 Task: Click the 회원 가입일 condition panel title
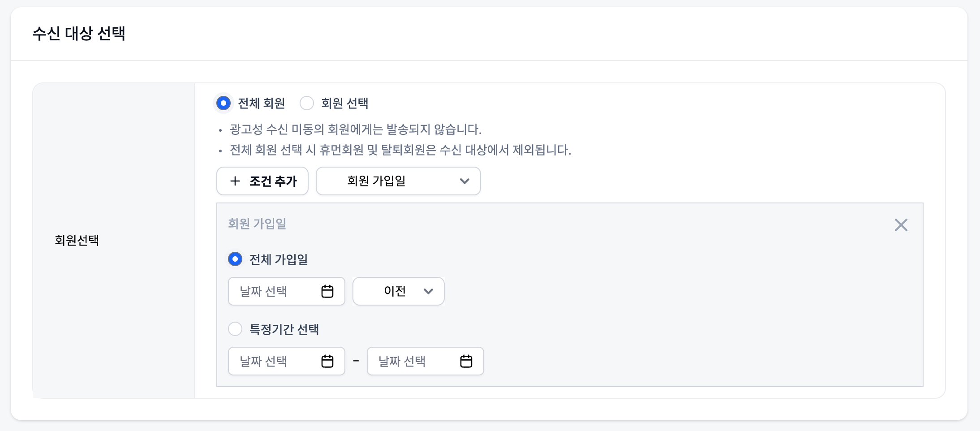(x=257, y=224)
